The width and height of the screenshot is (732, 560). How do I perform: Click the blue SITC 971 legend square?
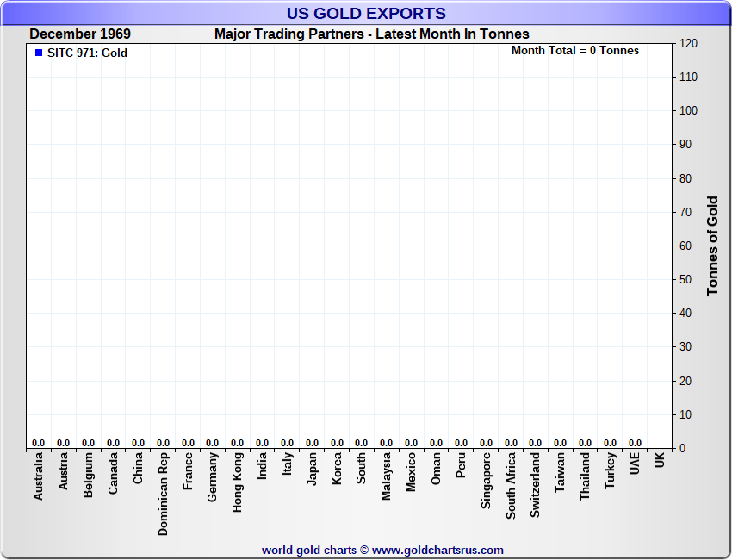pyautogui.click(x=39, y=53)
